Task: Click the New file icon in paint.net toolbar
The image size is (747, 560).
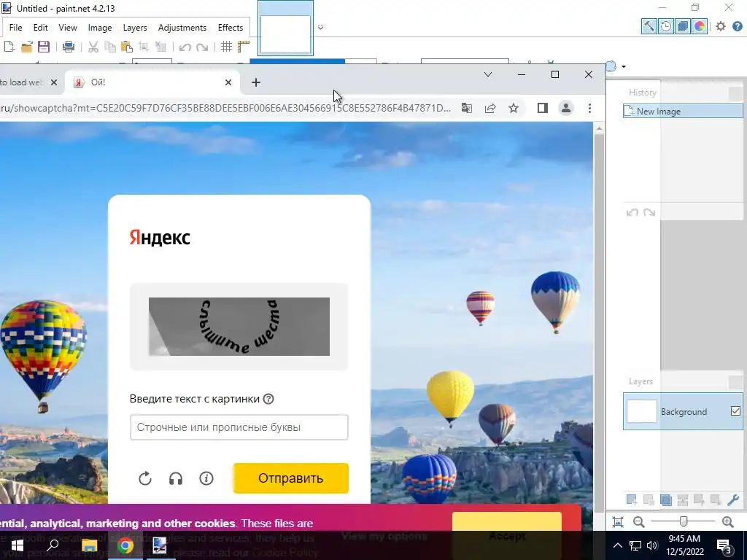Action: point(9,47)
